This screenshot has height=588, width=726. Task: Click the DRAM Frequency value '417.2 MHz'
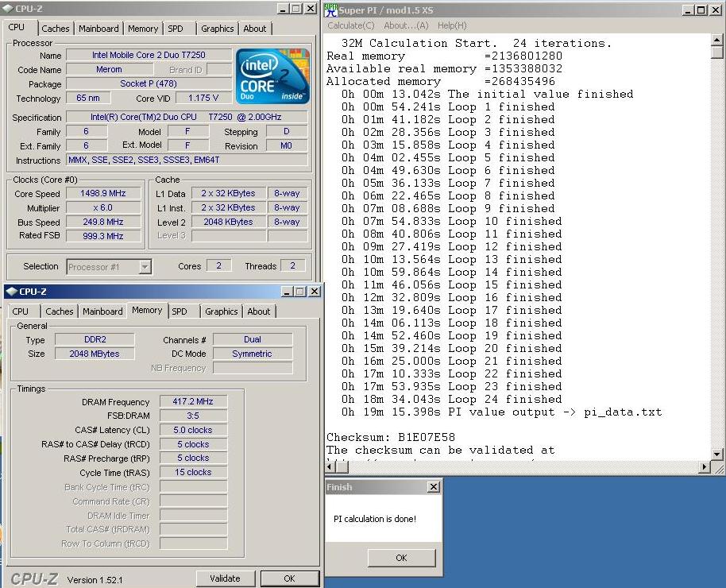(193, 401)
